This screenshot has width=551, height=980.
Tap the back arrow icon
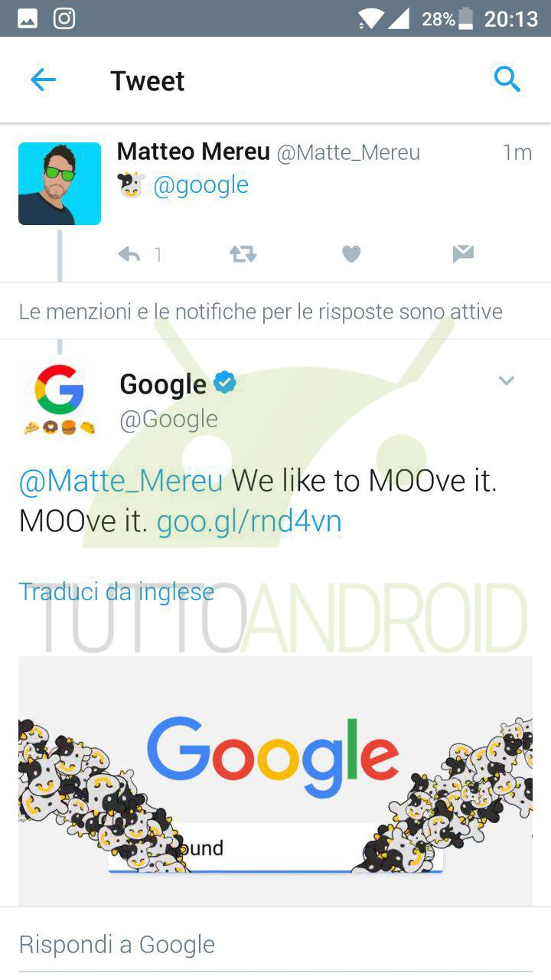click(43, 80)
